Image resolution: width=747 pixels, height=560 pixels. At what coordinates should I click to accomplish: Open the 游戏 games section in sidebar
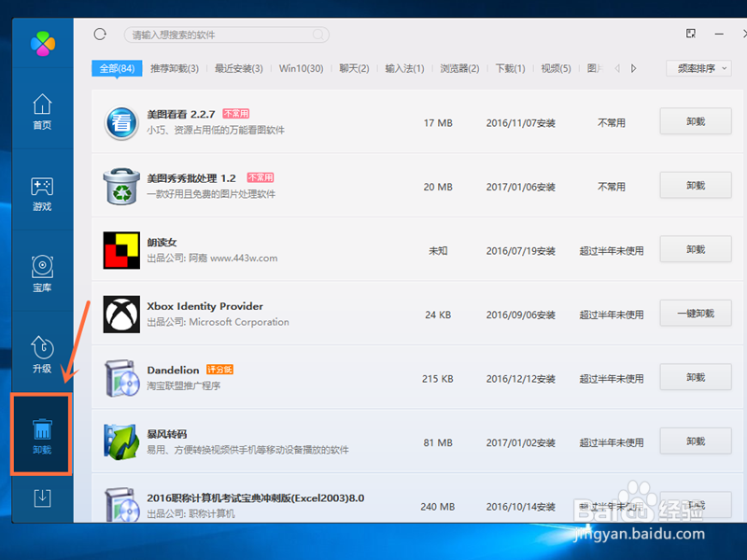[x=41, y=193]
